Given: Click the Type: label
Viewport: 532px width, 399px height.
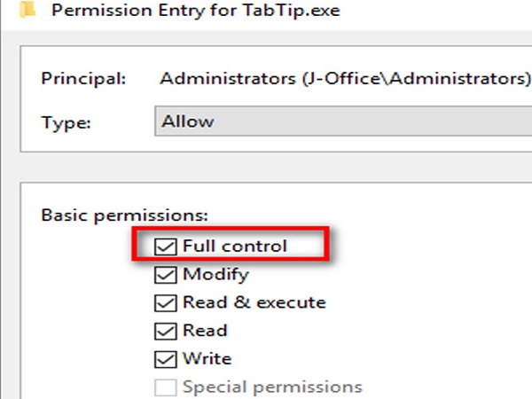Looking at the screenshot, I should coord(67,122).
